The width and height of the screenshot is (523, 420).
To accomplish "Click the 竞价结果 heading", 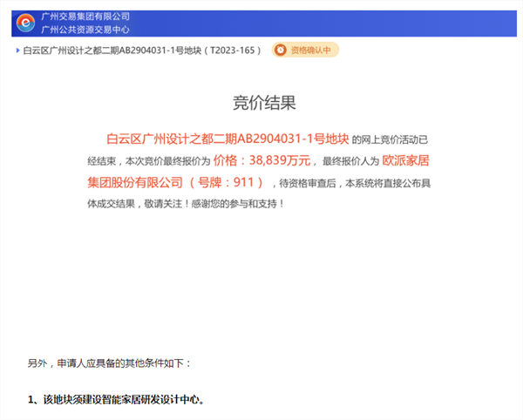I will [264, 102].
